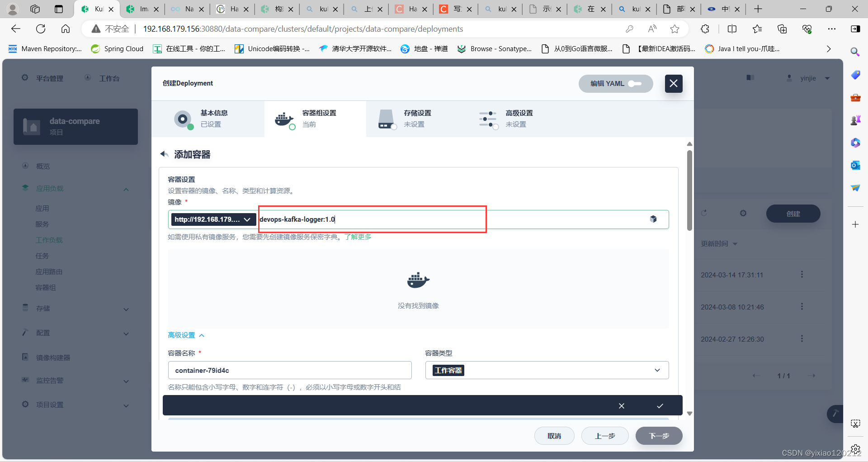This screenshot has width=868, height=462.
Task: Select 服务 in the sidebar
Action: click(42, 224)
